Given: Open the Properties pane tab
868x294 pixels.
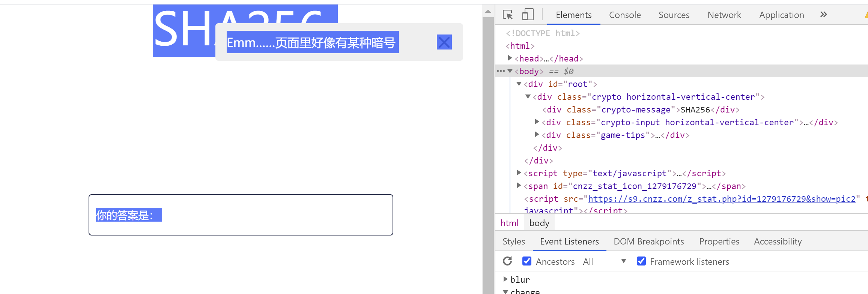Looking at the screenshot, I should click(719, 241).
